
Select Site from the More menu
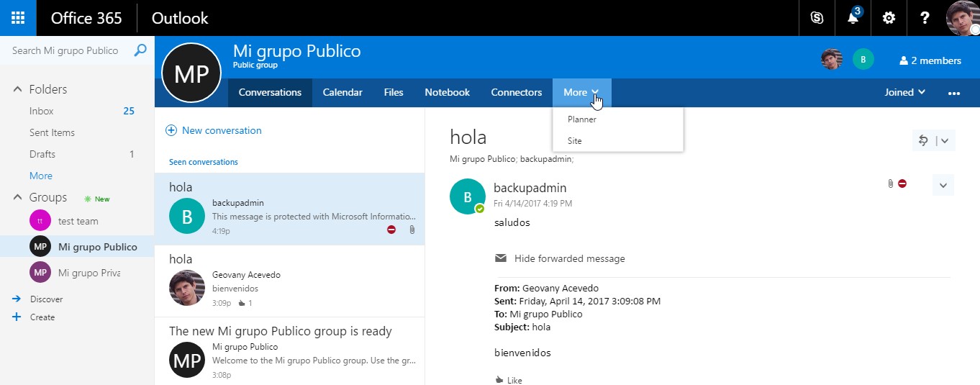tap(617, 141)
